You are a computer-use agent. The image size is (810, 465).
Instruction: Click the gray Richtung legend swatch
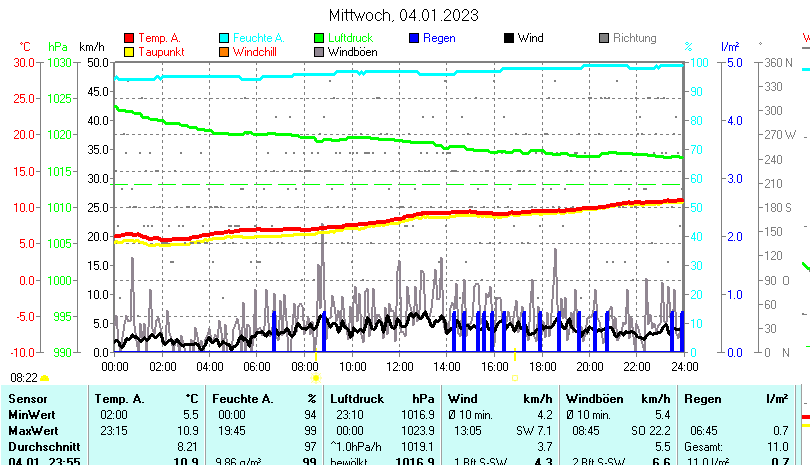pyautogui.click(x=604, y=39)
